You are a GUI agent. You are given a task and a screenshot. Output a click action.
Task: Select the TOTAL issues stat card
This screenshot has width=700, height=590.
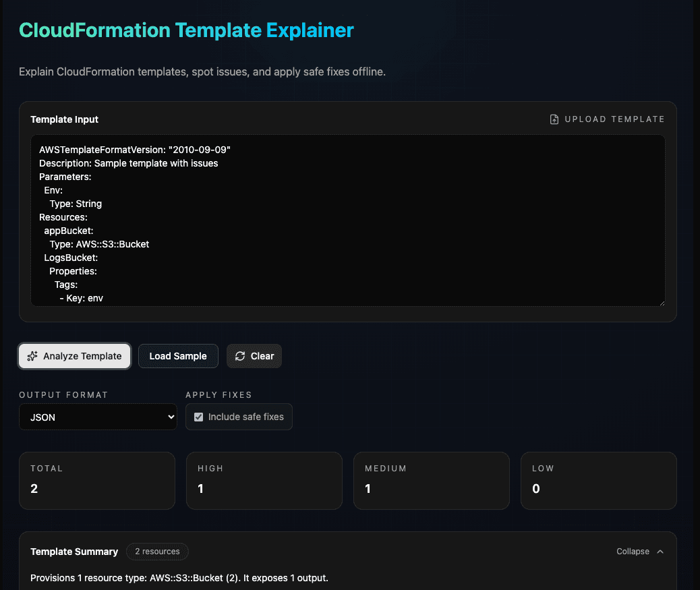coord(97,480)
